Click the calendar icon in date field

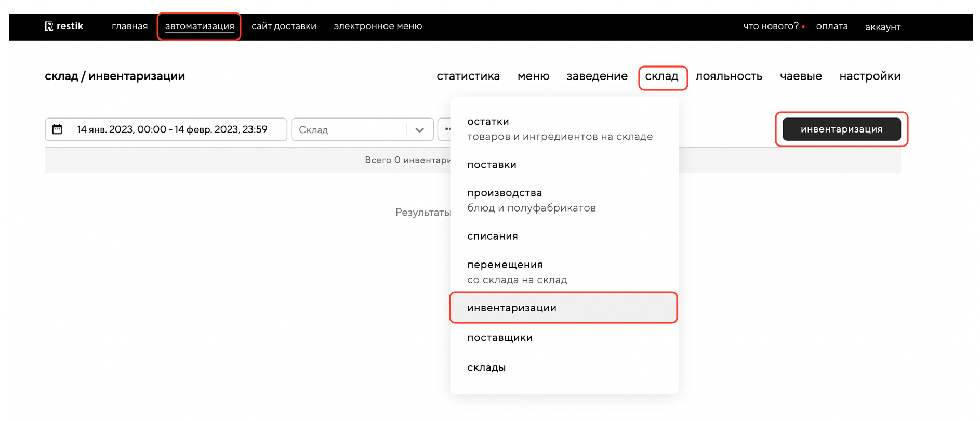point(57,129)
